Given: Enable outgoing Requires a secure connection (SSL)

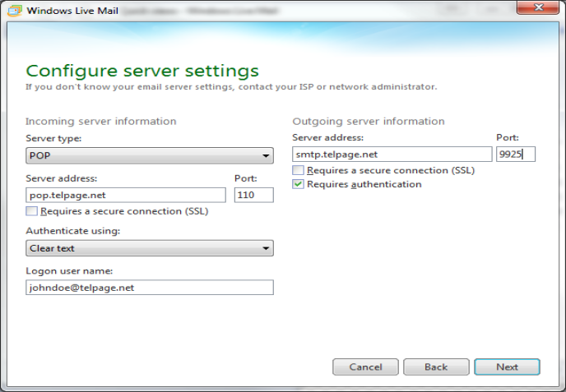Looking at the screenshot, I should pyautogui.click(x=298, y=170).
